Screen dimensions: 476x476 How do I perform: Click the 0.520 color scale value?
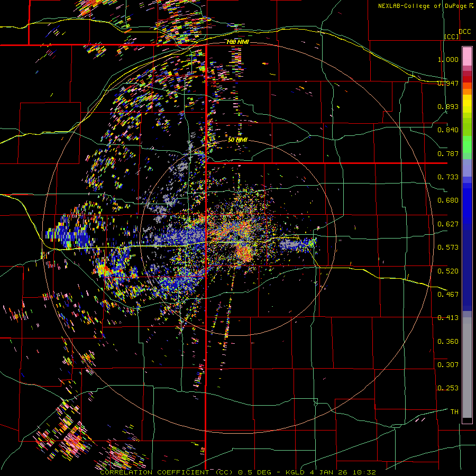point(448,271)
